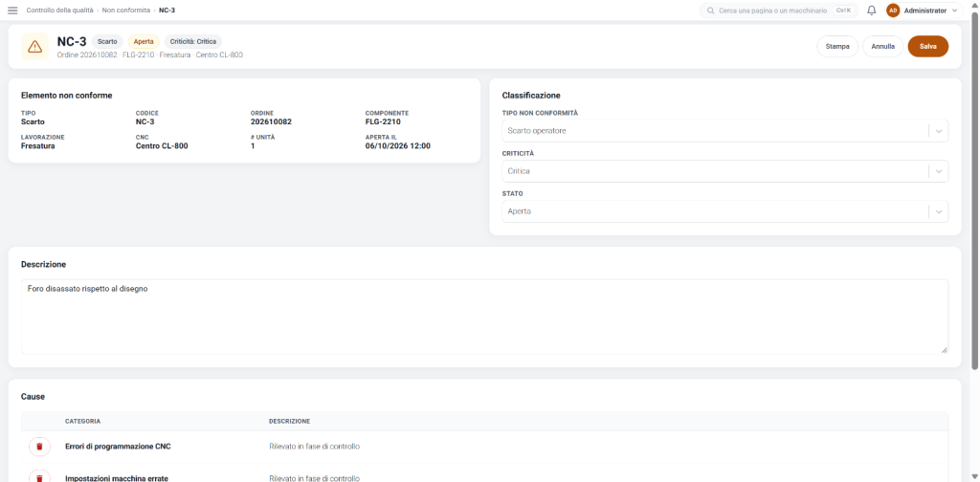Screen dimensions: 980x482
Task: Open the notifications bell
Action: pyautogui.click(x=872, y=11)
